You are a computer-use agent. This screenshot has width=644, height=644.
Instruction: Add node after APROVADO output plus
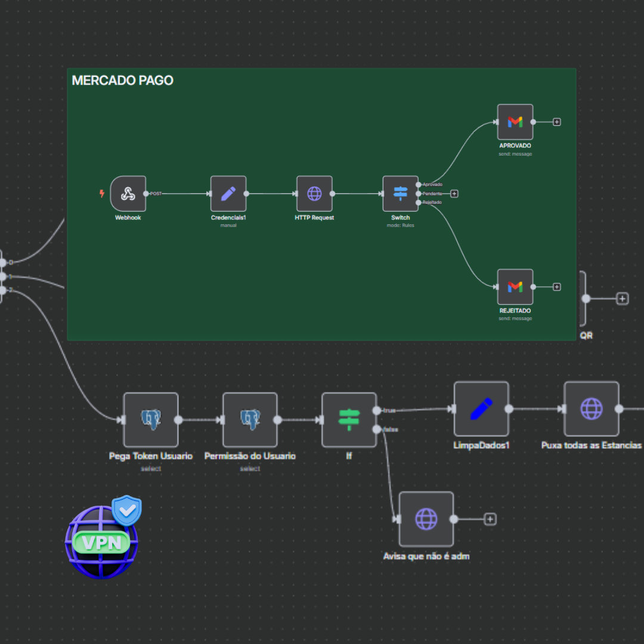tap(557, 122)
